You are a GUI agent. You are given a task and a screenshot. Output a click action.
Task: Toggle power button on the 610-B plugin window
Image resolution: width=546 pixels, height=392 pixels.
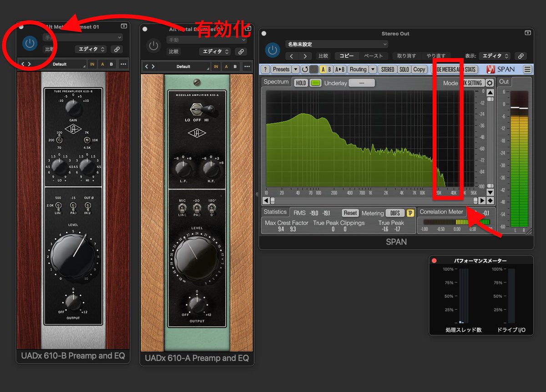click(30, 44)
